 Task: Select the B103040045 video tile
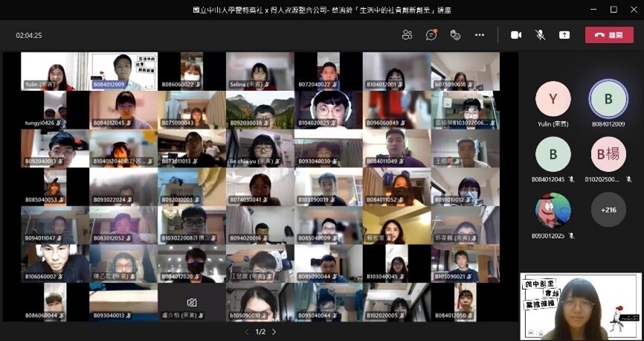coord(397,264)
